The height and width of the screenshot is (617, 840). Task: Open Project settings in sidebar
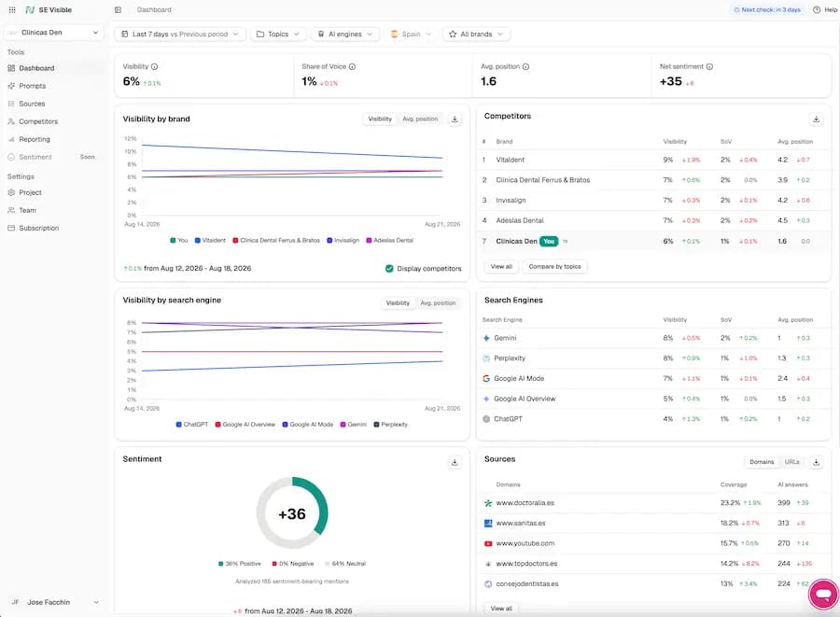(30, 192)
